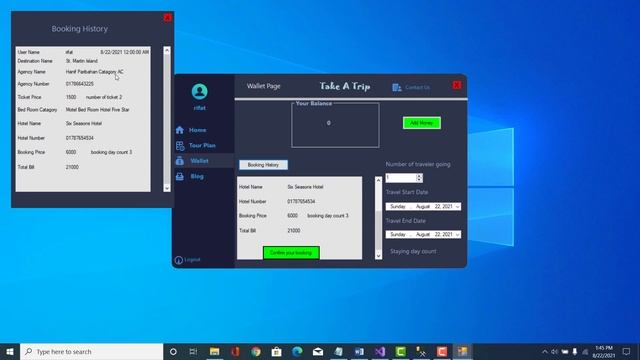Click the Logout icon in sidebar
640x360 pixels.
178,260
